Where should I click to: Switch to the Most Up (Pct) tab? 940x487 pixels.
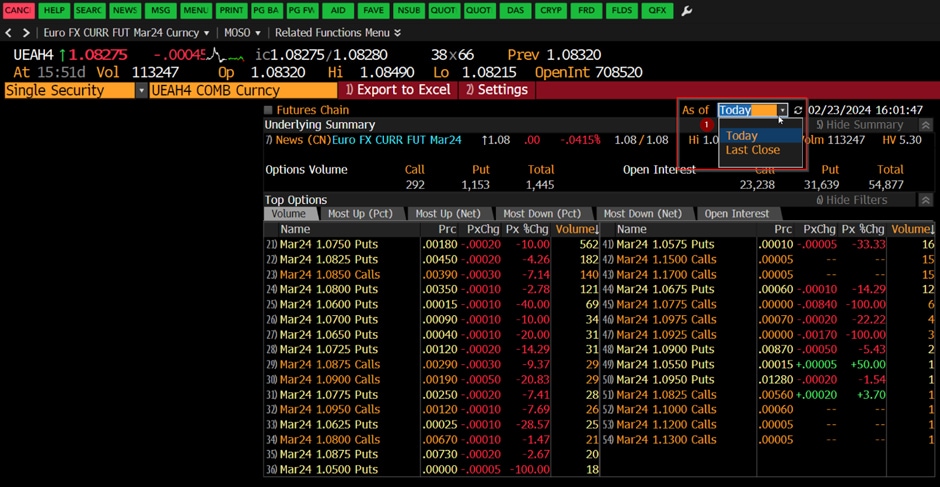tap(360, 214)
